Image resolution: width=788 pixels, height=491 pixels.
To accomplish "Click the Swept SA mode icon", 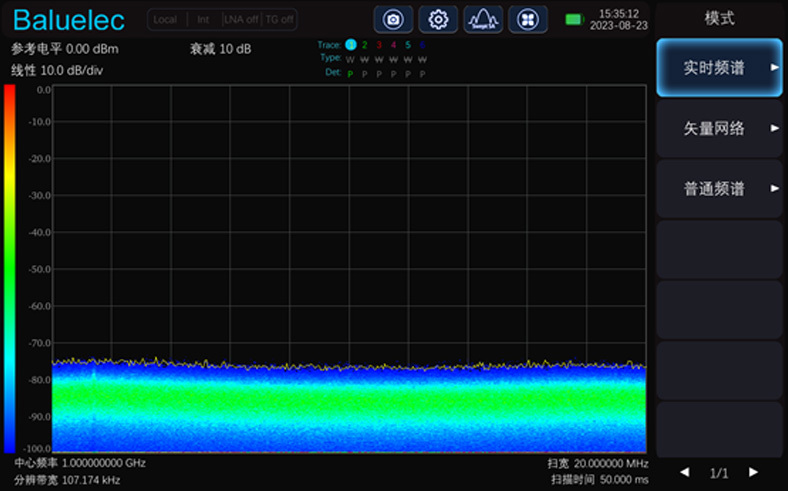I will point(483,20).
